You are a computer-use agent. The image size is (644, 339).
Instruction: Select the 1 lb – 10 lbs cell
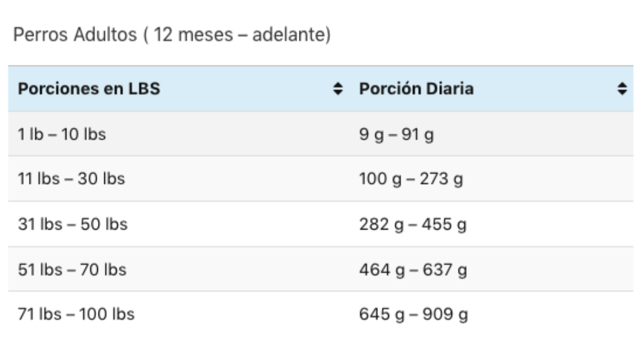179,134
